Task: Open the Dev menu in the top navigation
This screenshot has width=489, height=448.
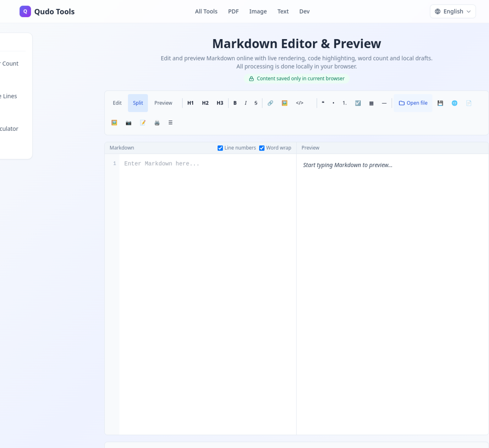Action: (304, 11)
